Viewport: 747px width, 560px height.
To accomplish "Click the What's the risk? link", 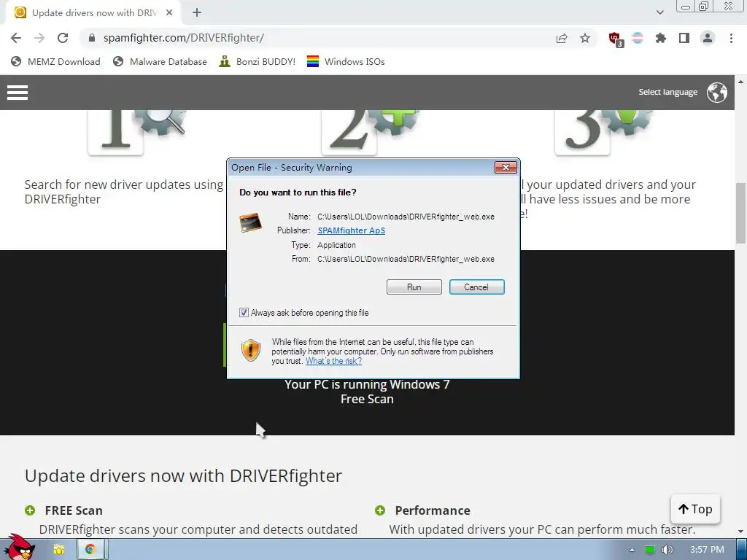I will pyautogui.click(x=333, y=361).
